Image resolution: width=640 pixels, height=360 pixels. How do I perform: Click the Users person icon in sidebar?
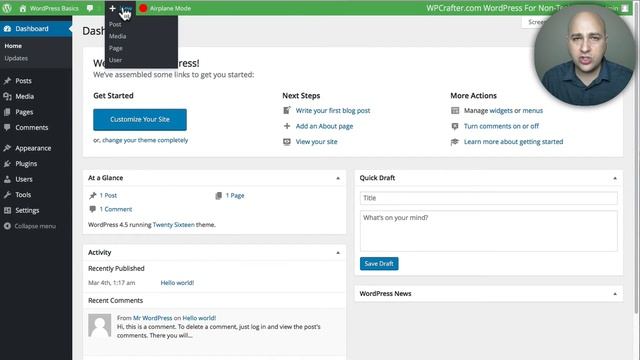[x=7, y=179]
